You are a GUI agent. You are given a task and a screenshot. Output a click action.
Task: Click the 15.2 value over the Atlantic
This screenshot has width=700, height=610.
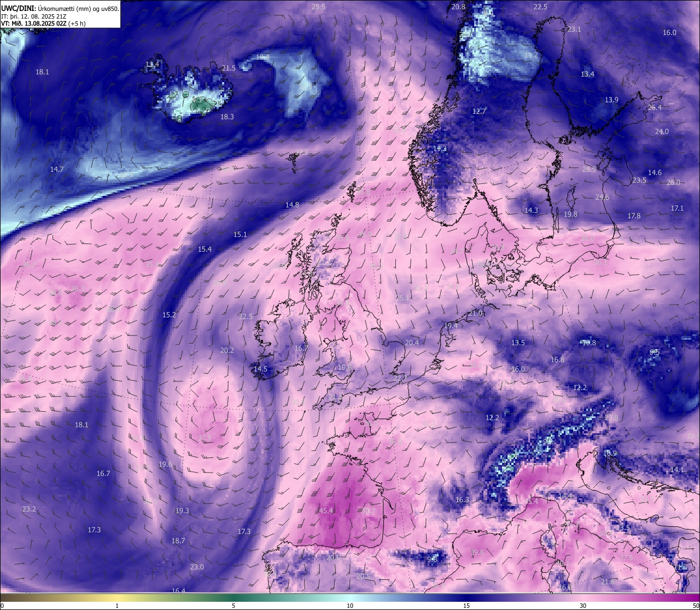[x=169, y=315]
